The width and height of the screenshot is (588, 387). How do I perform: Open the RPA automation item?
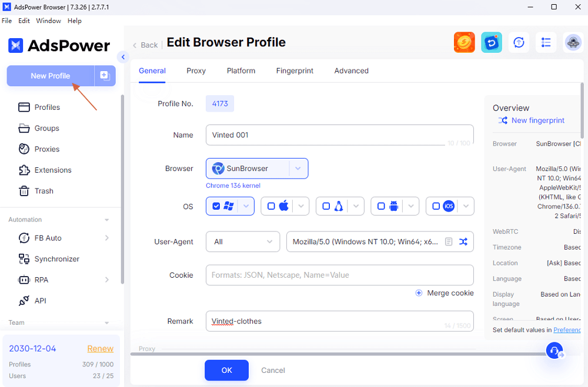click(34, 280)
